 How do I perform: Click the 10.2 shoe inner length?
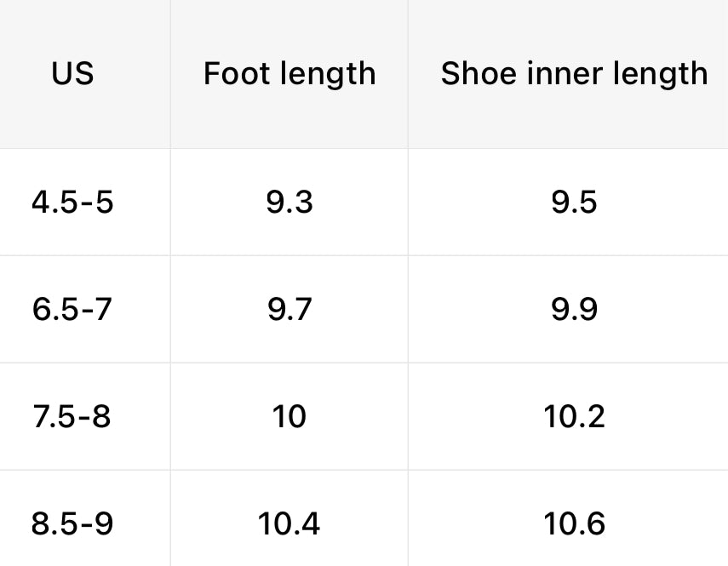tap(574, 416)
